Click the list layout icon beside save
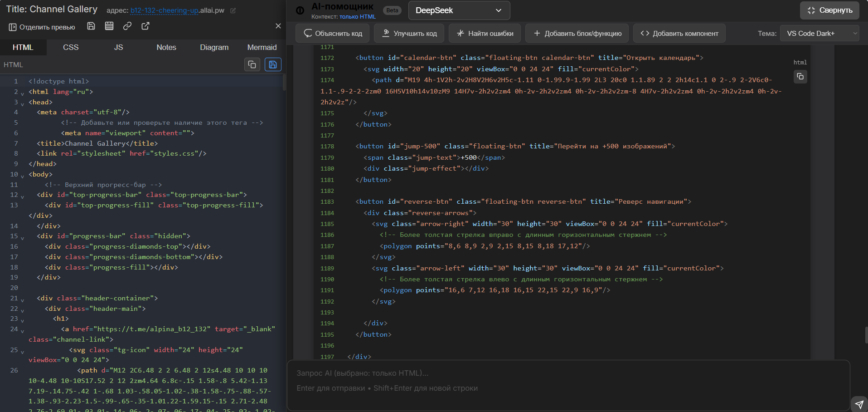This screenshot has width=868, height=412. [109, 26]
